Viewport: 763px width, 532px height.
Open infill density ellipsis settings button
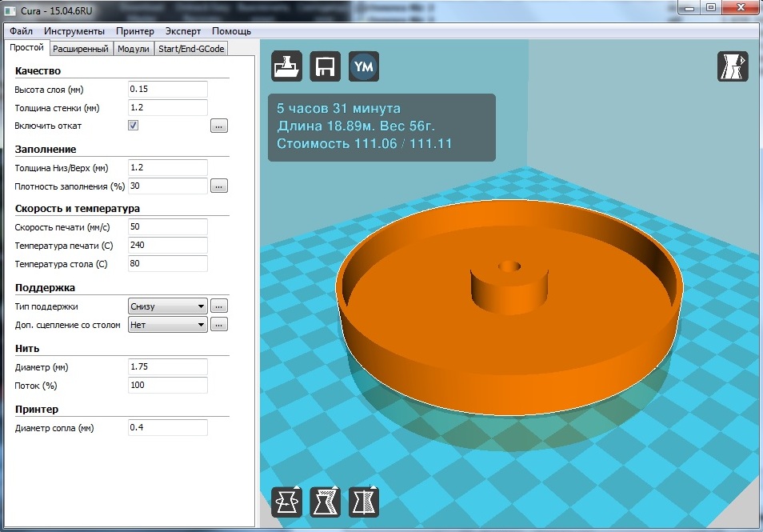219,186
